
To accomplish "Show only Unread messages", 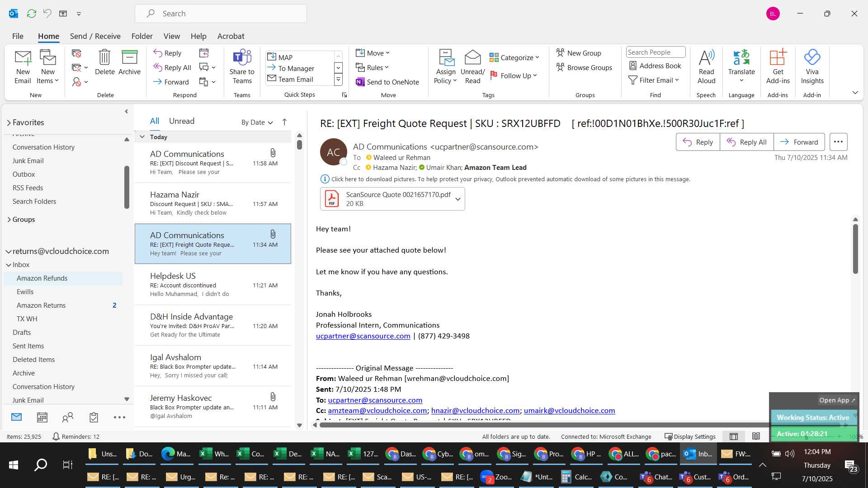I will pyautogui.click(x=182, y=121).
